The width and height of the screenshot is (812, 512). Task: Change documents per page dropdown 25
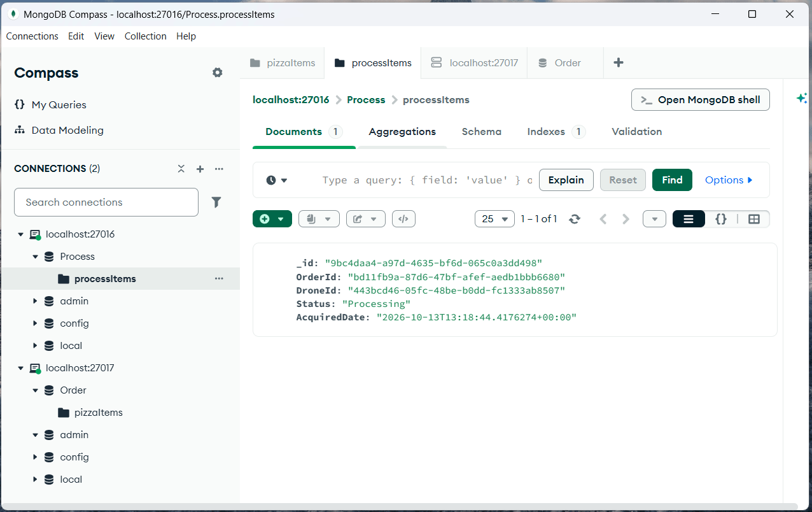(494, 219)
